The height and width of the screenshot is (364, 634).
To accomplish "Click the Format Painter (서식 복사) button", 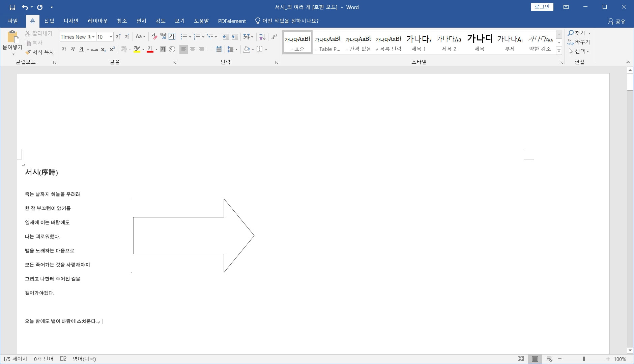I will click(40, 52).
